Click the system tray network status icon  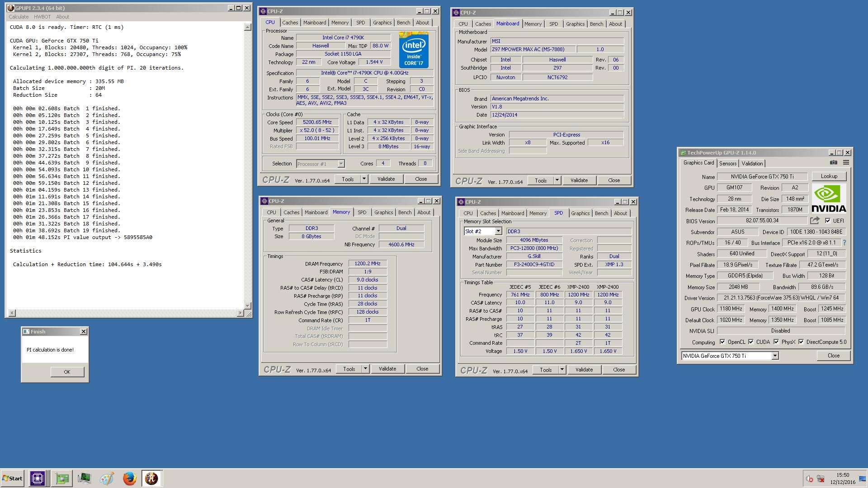point(821,479)
